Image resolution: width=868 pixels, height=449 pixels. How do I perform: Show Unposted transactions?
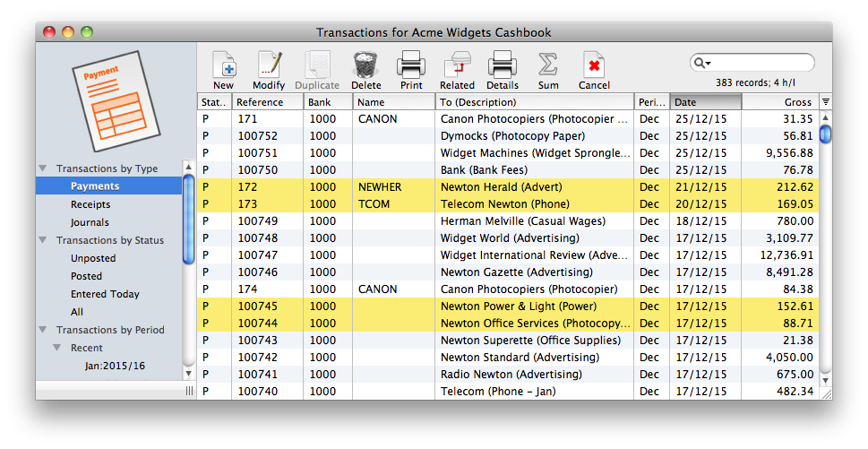(x=93, y=258)
